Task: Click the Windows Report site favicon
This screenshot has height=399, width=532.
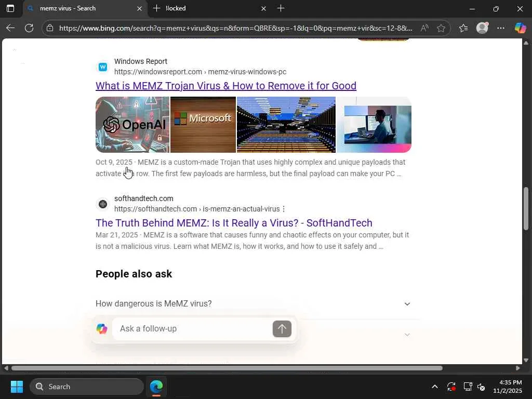Action: pos(103,67)
